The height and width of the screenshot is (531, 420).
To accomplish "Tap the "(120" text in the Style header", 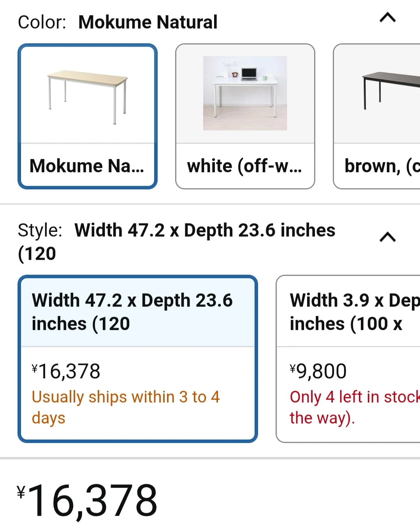I will (37, 254).
